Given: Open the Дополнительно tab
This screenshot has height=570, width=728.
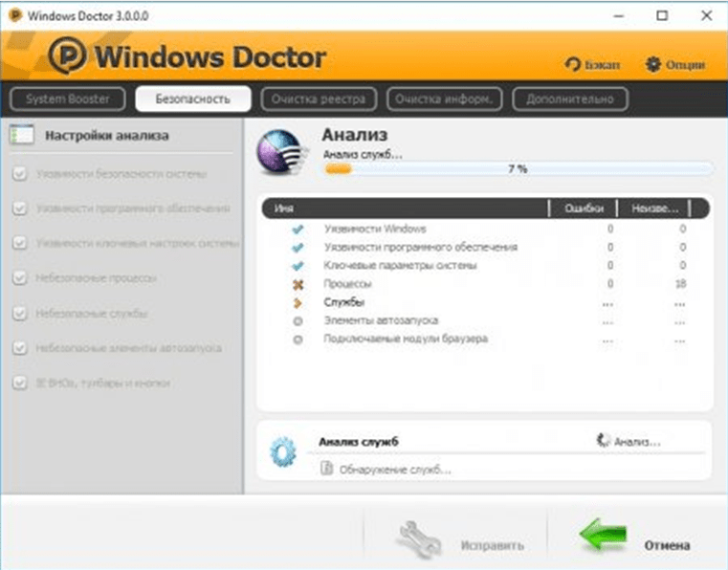Looking at the screenshot, I should [570, 99].
